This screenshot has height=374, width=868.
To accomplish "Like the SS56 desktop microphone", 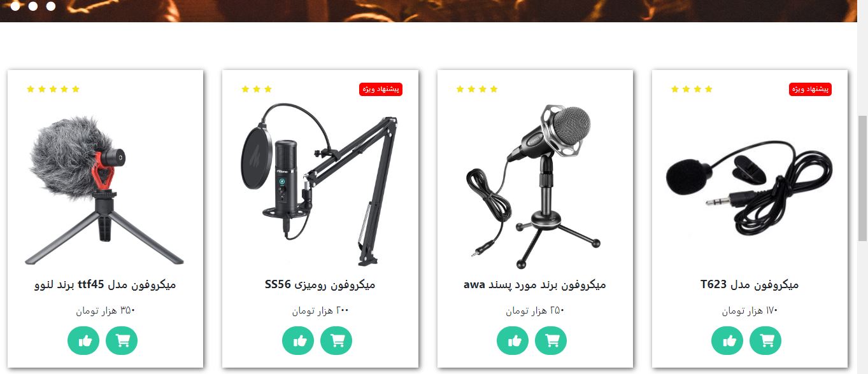I will tap(298, 340).
